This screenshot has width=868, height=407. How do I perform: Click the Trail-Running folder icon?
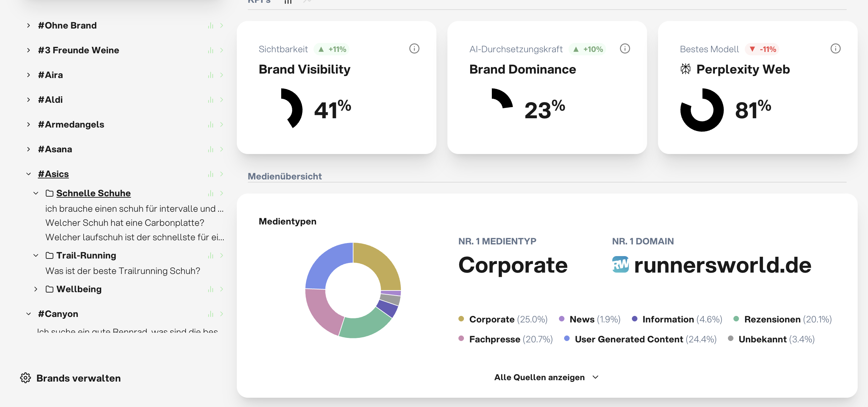point(50,255)
